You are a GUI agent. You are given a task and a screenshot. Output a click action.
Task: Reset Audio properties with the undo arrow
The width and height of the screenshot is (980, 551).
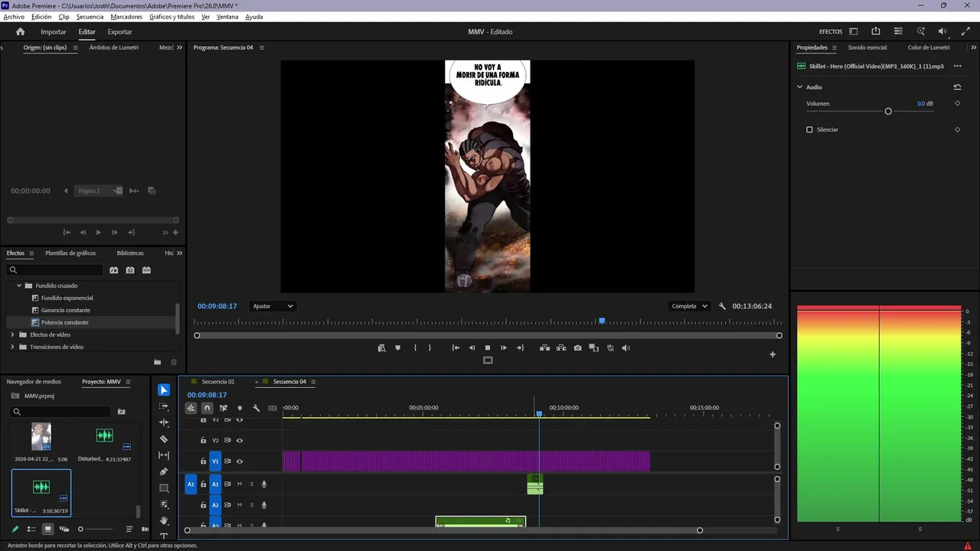click(x=957, y=87)
